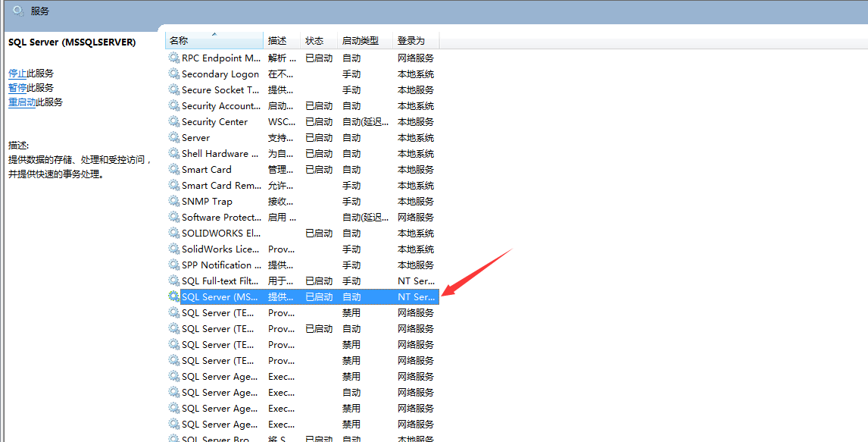Click 自动(延迟... in the Software Protect row

click(365, 217)
